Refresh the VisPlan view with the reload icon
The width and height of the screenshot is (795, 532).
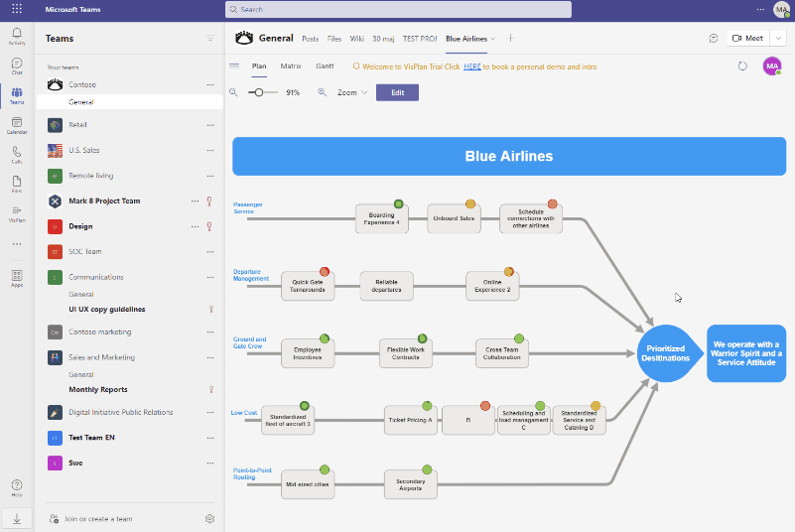(742, 66)
